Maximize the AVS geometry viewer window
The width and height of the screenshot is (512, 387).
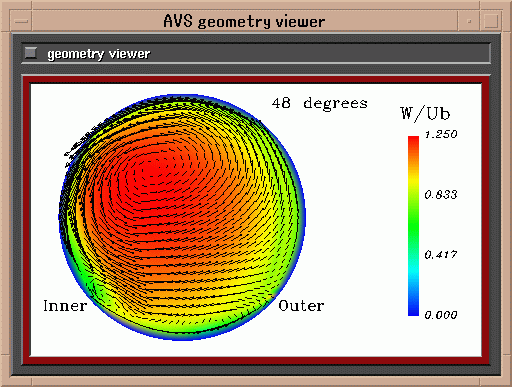(491, 21)
